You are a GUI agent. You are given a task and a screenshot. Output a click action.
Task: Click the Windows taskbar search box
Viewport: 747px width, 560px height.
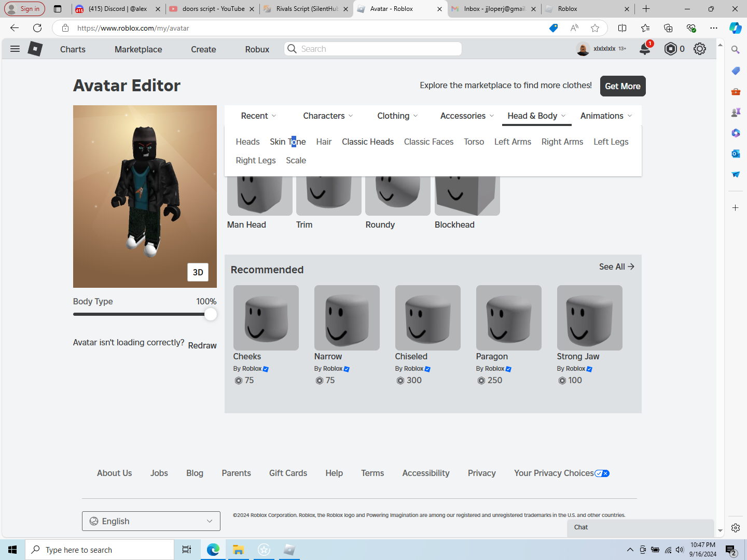[100, 550]
